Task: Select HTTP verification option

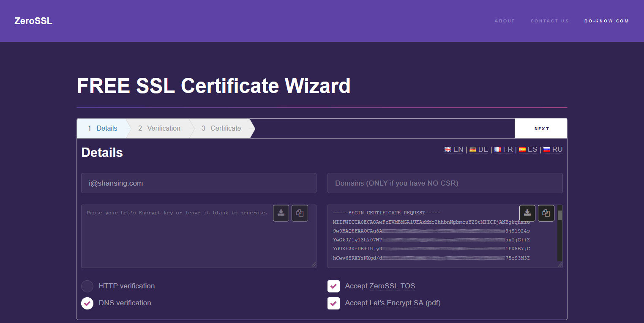Action: pyautogui.click(x=87, y=286)
